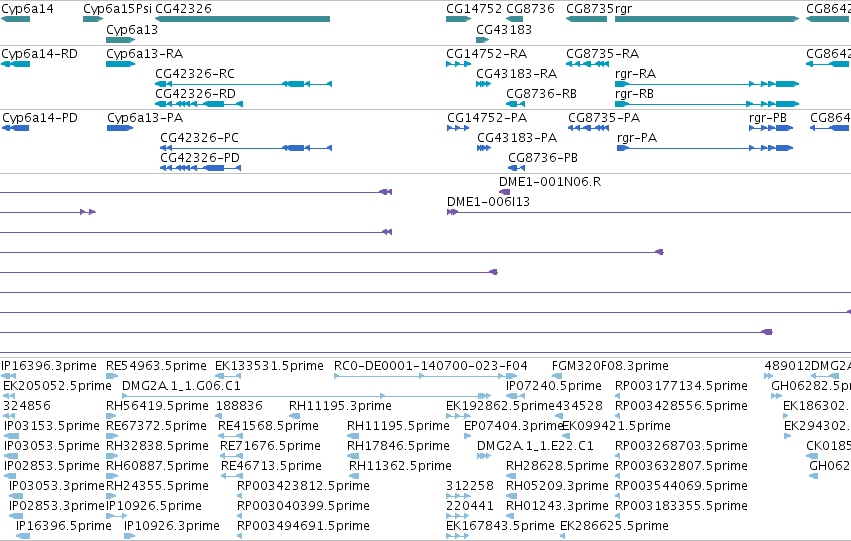Click the FGM320F08.3prime EST
This screenshot has width=851, height=541.
click(x=557, y=375)
